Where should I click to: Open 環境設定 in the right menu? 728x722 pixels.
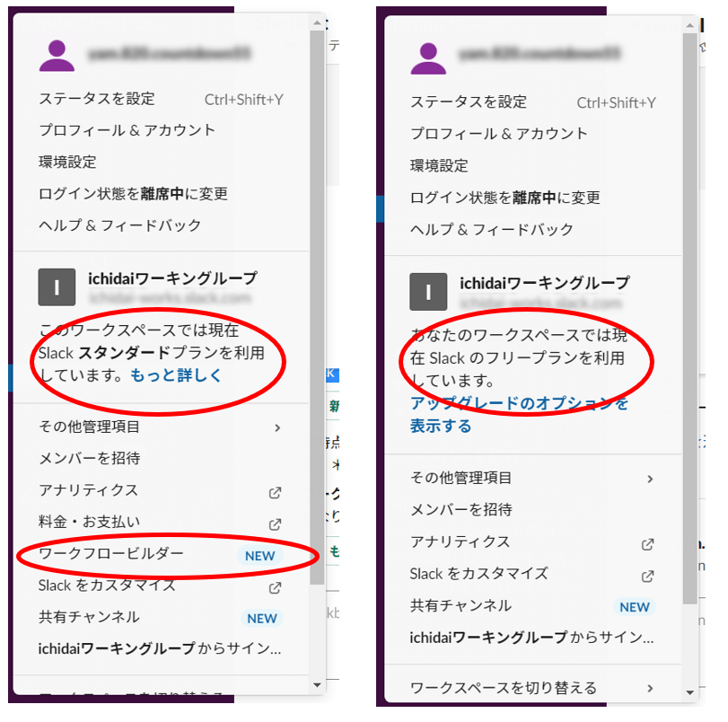click(533, 165)
